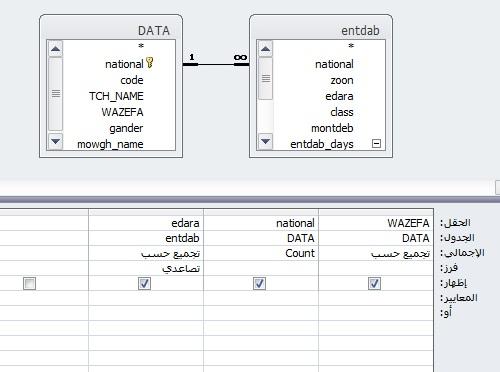Click the فرز row label
This screenshot has height=372, width=500.
(x=449, y=268)
